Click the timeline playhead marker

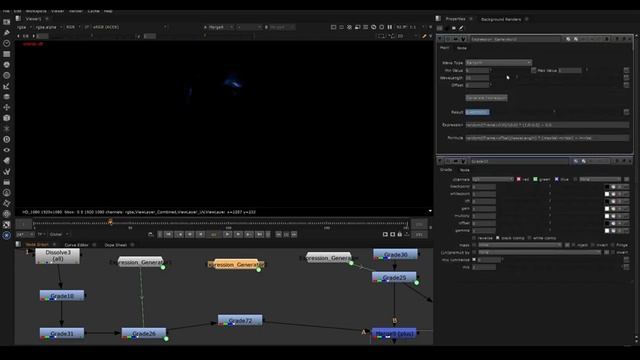click(x=110, y=222)
